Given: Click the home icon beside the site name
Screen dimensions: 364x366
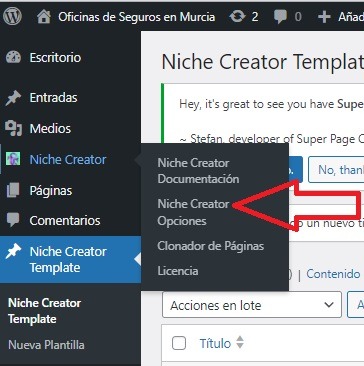Looking at the screenshot, I should pos(44,17).
